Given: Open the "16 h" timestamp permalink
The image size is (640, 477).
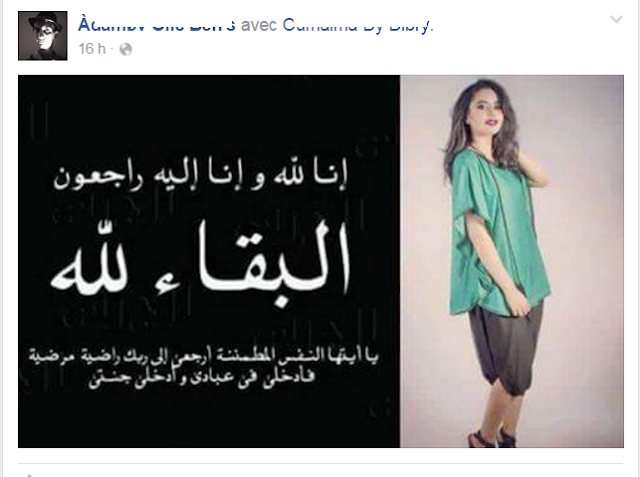Looking at the screenshot, I should (92, 49).
